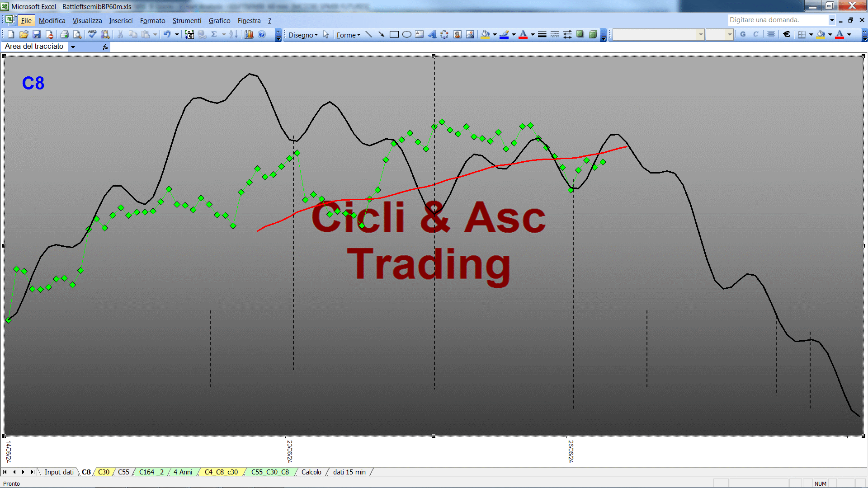Switch to the C55 sheet tab
This screenshot has width=868, height=488.
tap(123, 472)
